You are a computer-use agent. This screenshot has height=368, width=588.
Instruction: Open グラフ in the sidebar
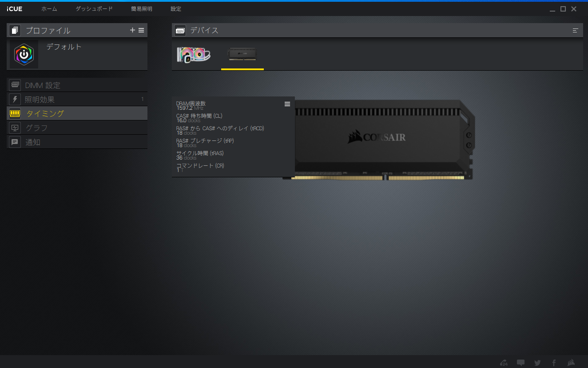pyautogui.click(x=77, y=128)
